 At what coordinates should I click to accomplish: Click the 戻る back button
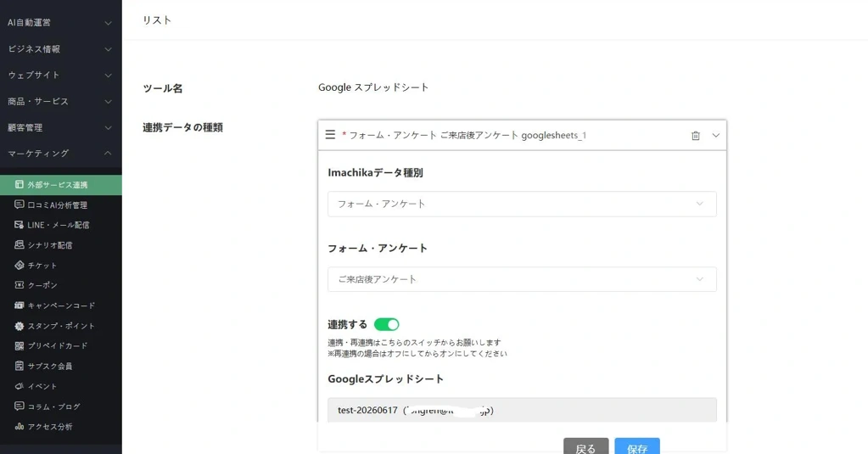tap(585, 447)
